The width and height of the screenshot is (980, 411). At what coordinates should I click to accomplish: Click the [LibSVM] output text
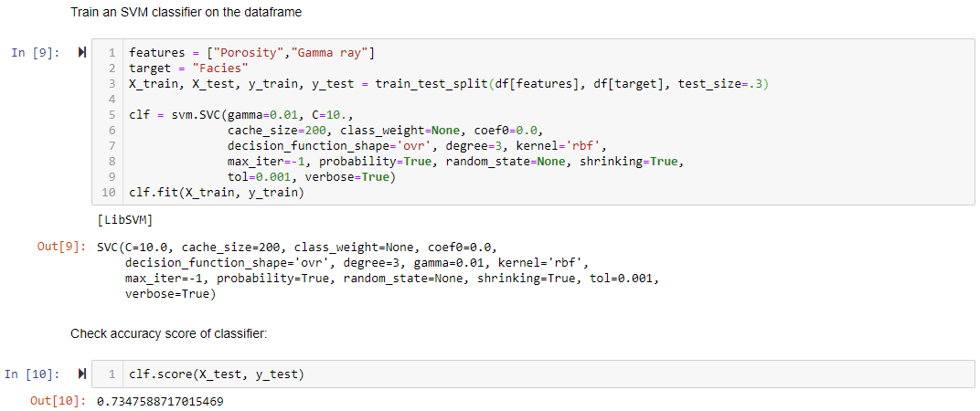click(x=122, y=220)
